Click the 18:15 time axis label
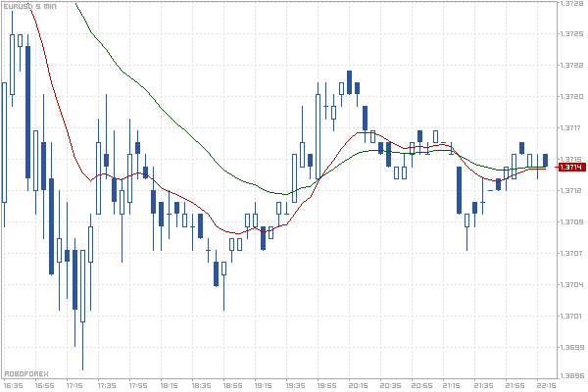The height and width of the screenshot is (392, 588). tap(170, 385)
